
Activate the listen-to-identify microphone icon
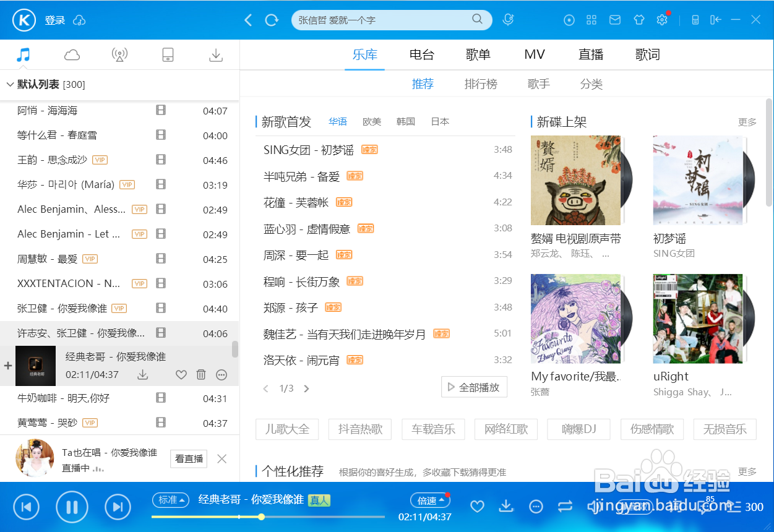tap(508, 20)
